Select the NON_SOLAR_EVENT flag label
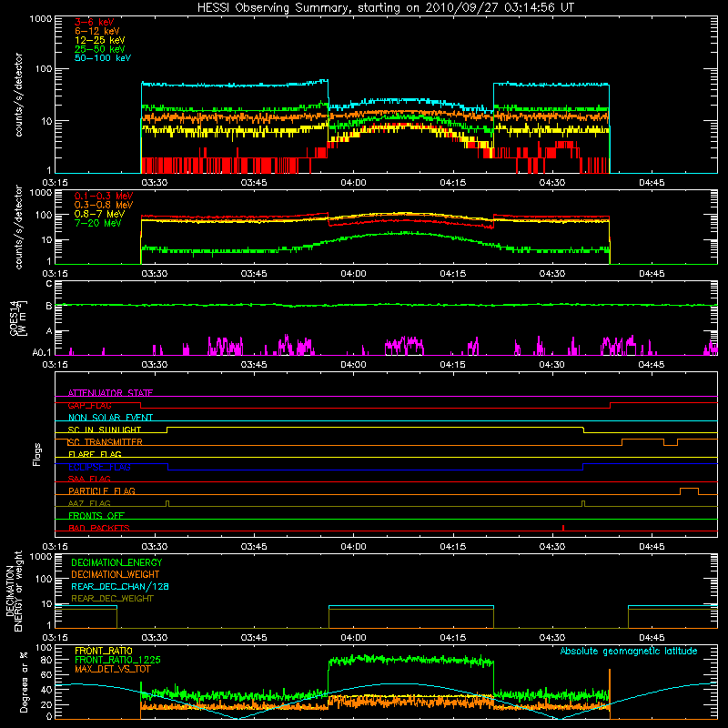The height and width of the screenshot is (728, 728). point(110,418)
